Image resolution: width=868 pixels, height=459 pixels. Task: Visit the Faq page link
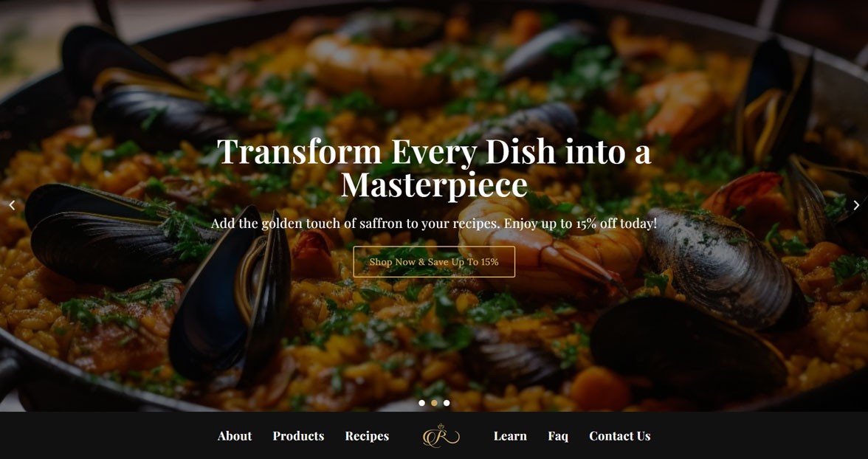[x=558, y=436]
